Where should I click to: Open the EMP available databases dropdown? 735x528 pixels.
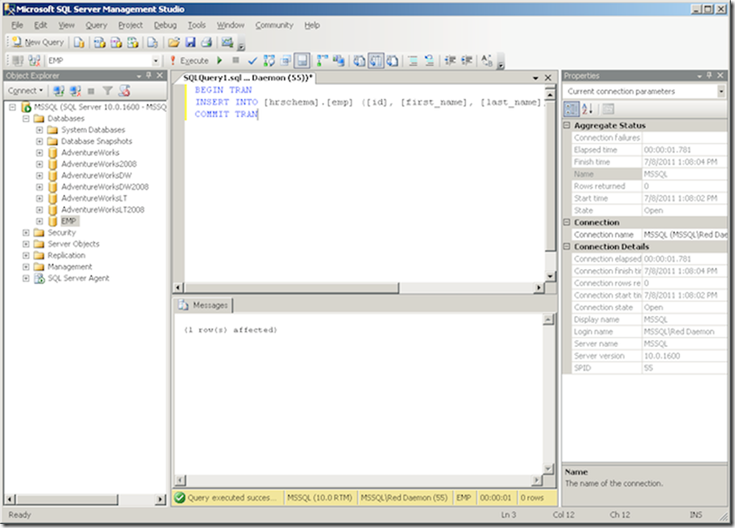(155, 61)
